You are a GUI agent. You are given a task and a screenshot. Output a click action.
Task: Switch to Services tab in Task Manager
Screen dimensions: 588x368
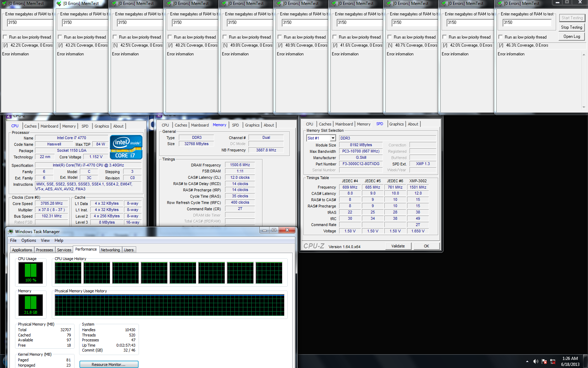64,250
